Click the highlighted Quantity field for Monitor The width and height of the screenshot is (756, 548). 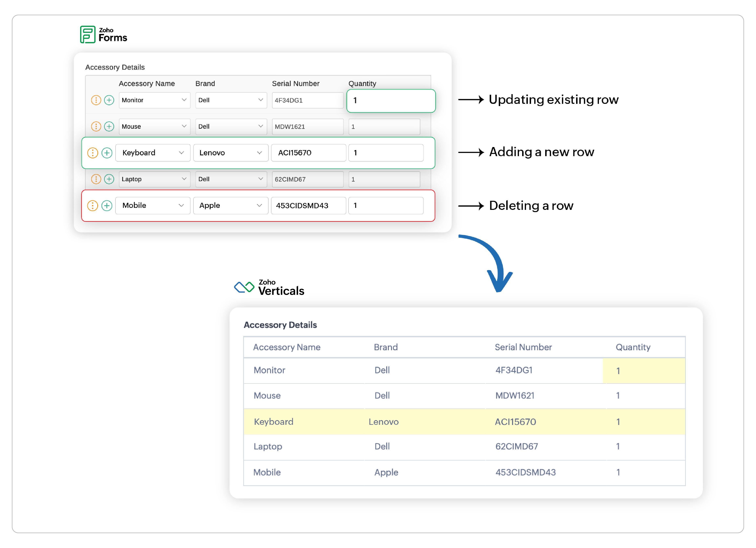[391, 101]
